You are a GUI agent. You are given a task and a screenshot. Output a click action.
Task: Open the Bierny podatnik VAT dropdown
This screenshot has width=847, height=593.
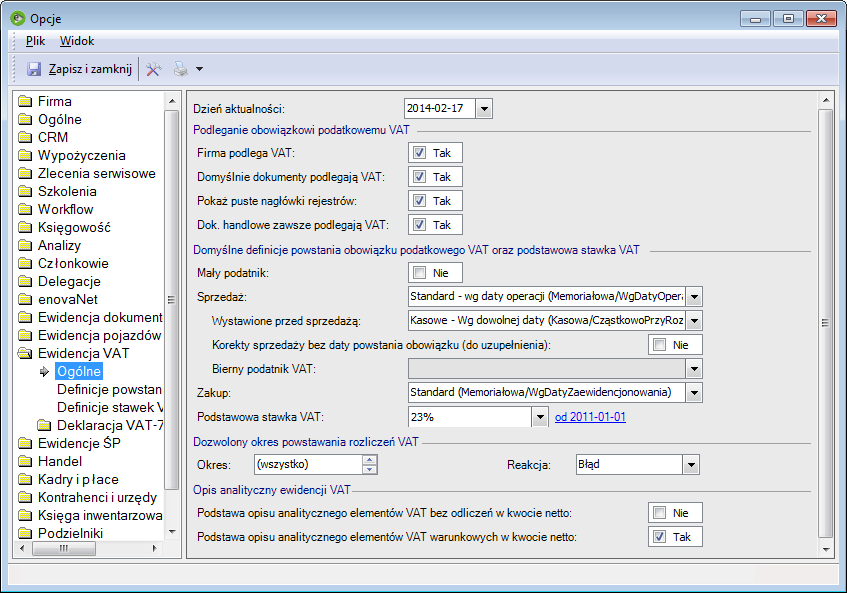694,369
